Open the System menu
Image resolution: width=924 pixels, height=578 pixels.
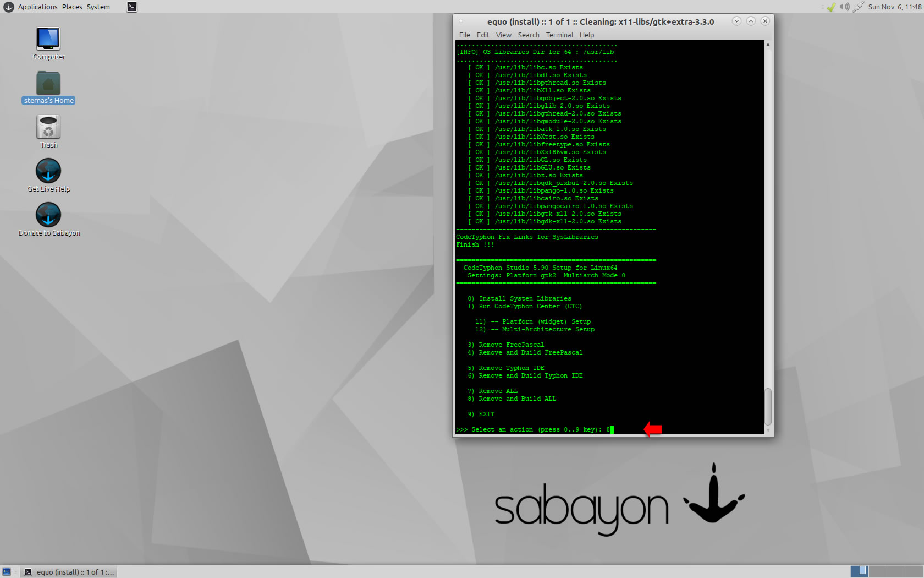pos(98,7)
